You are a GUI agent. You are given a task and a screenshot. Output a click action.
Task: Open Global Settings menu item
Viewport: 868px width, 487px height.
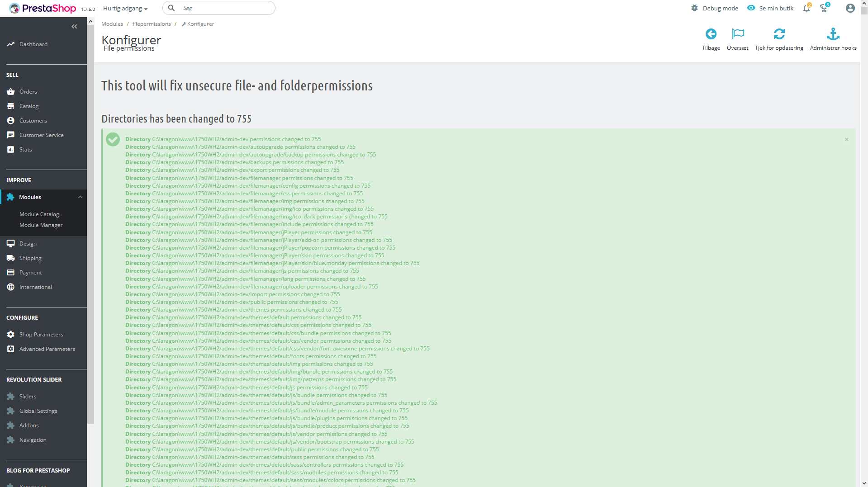point(38,411)
